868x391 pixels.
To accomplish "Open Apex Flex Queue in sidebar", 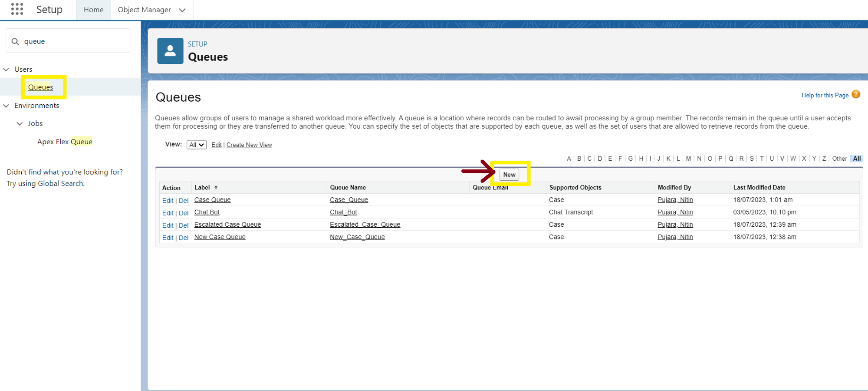I will pyautogui.click(x=65, y=142).
